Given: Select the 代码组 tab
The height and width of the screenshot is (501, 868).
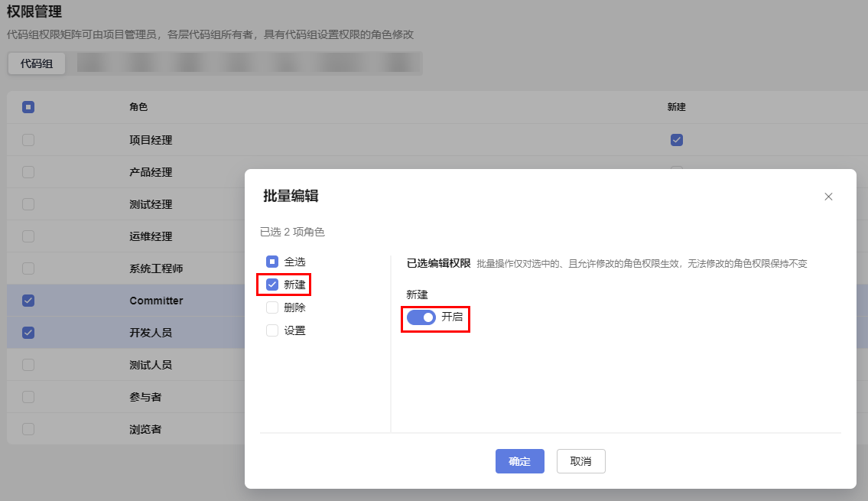Looking at the screenshot, I should click(x=35, y=63).
